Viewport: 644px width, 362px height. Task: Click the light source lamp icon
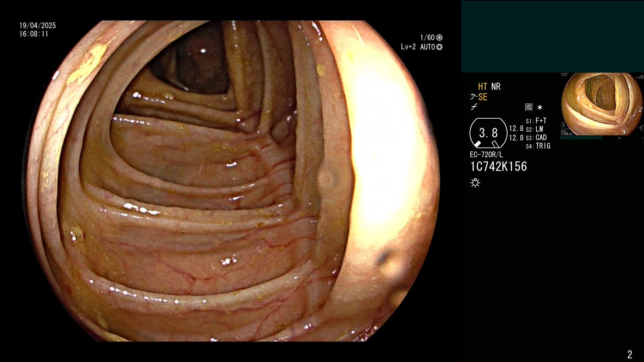pos(475,183)
